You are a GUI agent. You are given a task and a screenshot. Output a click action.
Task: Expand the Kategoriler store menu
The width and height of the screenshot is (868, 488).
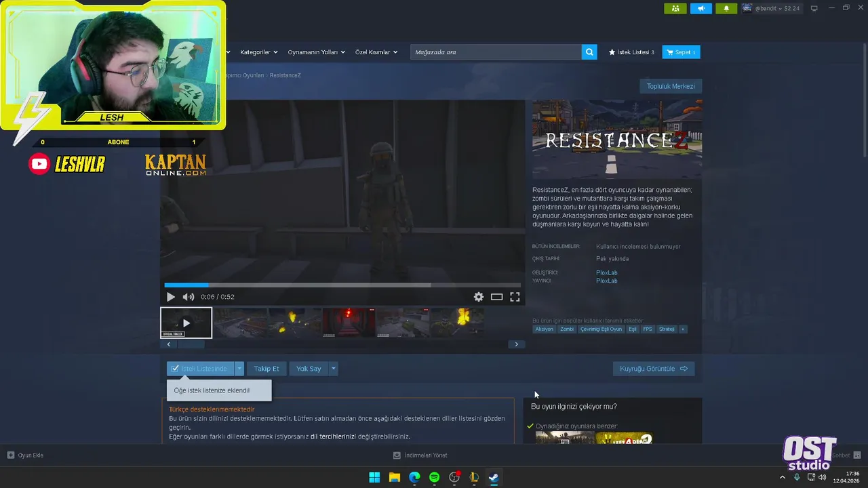click(258, 52)
